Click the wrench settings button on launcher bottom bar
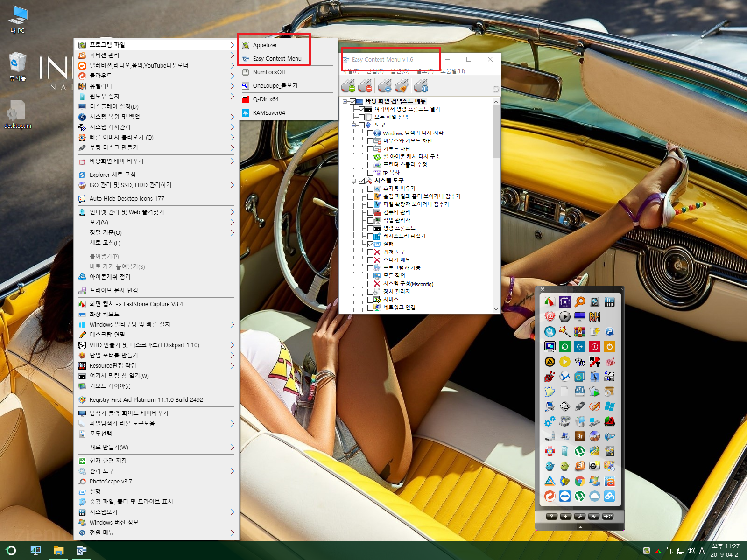 click(x=579, y=517)
